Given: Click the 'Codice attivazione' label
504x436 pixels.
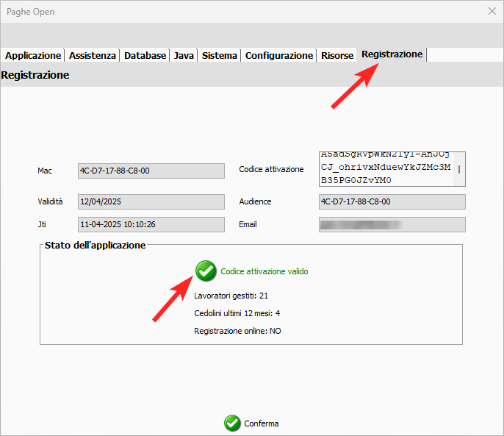Looking at the screenshot, I should (271, 169).
